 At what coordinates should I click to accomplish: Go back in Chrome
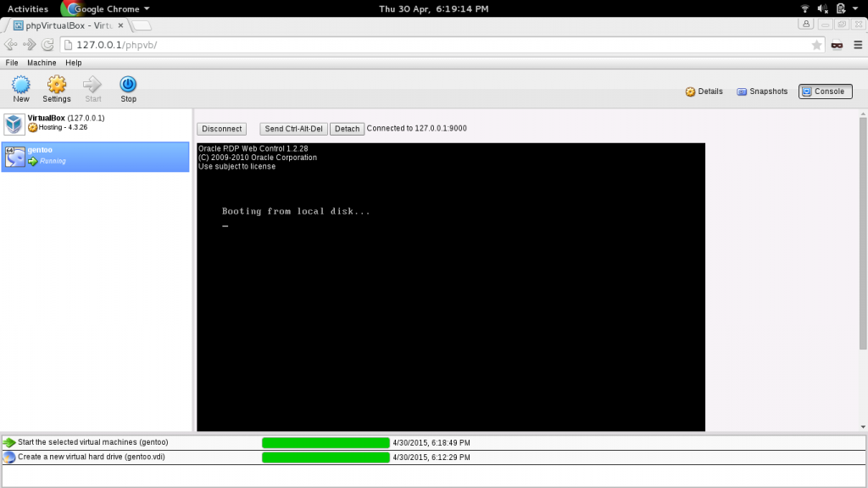point(10,45)
